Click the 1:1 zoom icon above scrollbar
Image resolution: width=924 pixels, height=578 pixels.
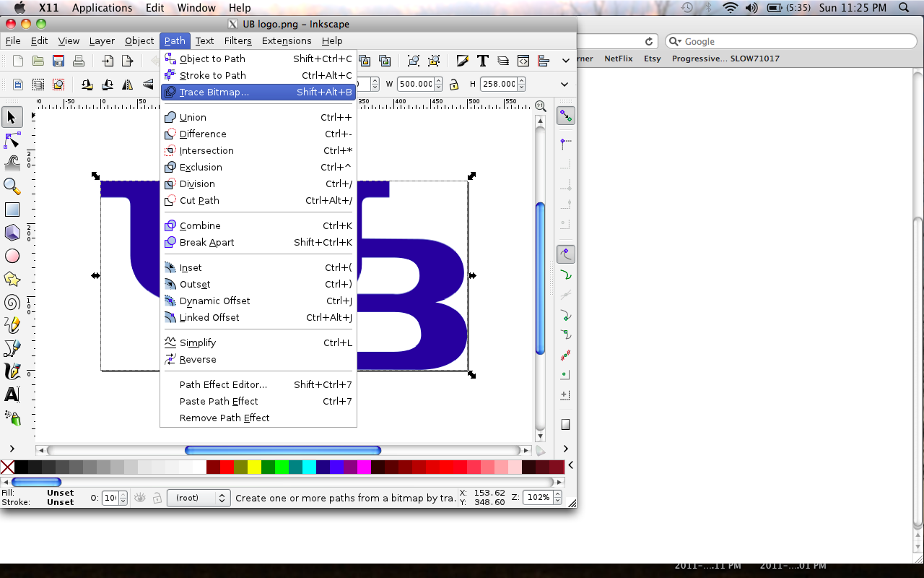pos(540,105)
